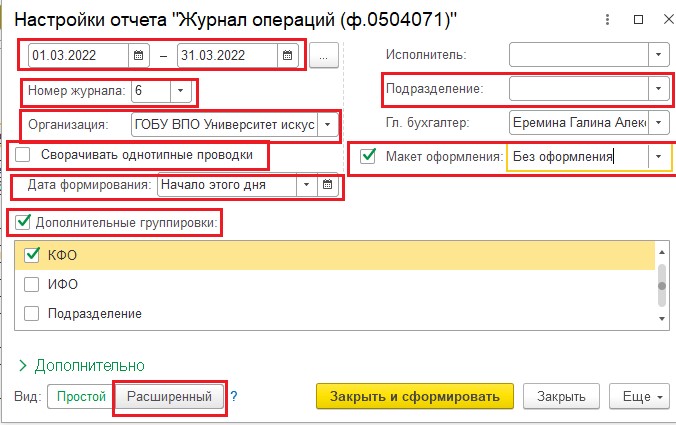Open calendar icon beside Дата формирования
Image resolution: width=676 pixels, height=425 pixels.
(x=328, y=185)
